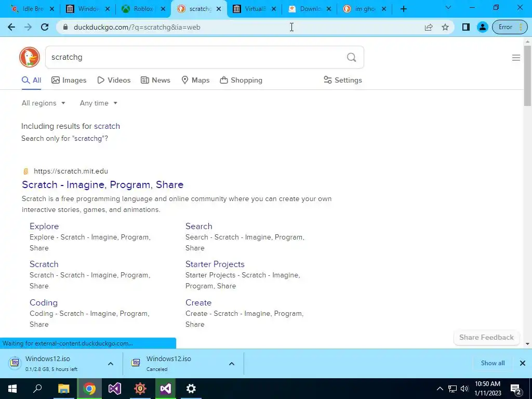Screen dimensions: 532x399
Task: Select the Shopping results tab
Action: click(241, 80)
